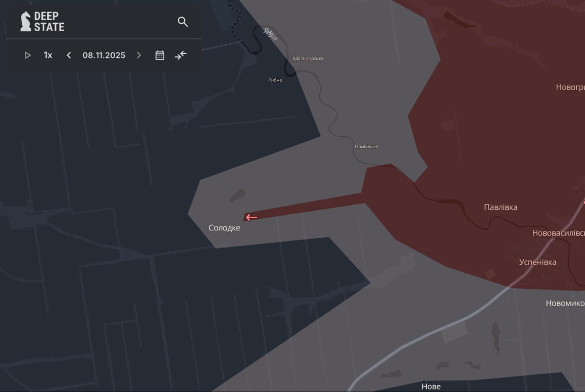Go to the previous date
585x392 pixels.
click(69, 55)
